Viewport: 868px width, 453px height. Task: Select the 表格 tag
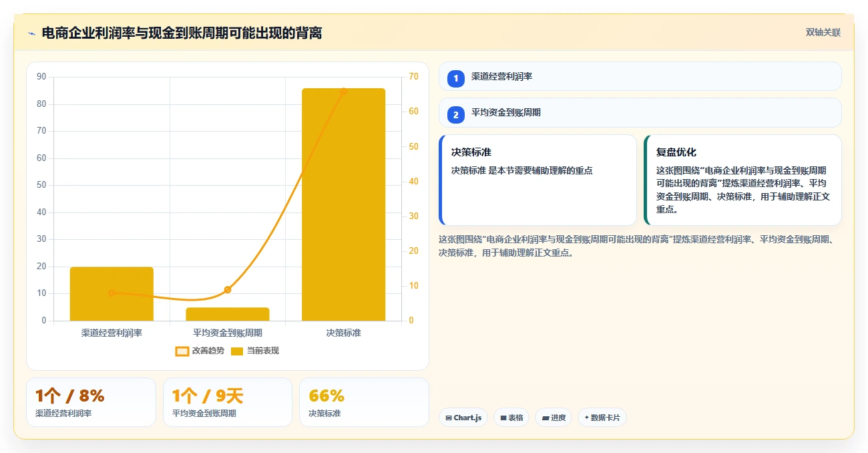click(512, 418)
